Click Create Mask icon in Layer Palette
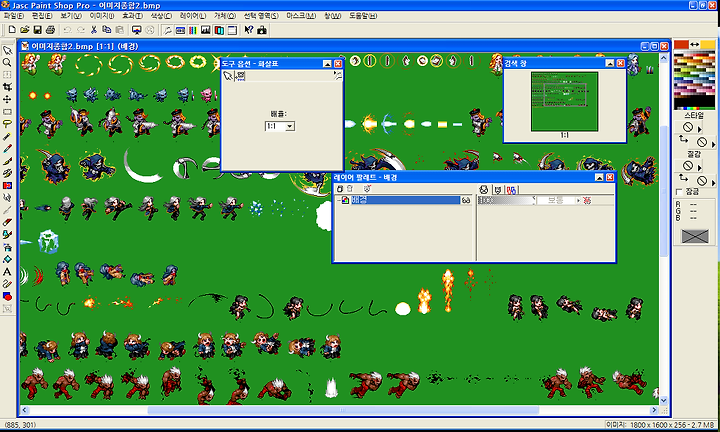Viewport: 720px width, 432px height. point(367,189)
